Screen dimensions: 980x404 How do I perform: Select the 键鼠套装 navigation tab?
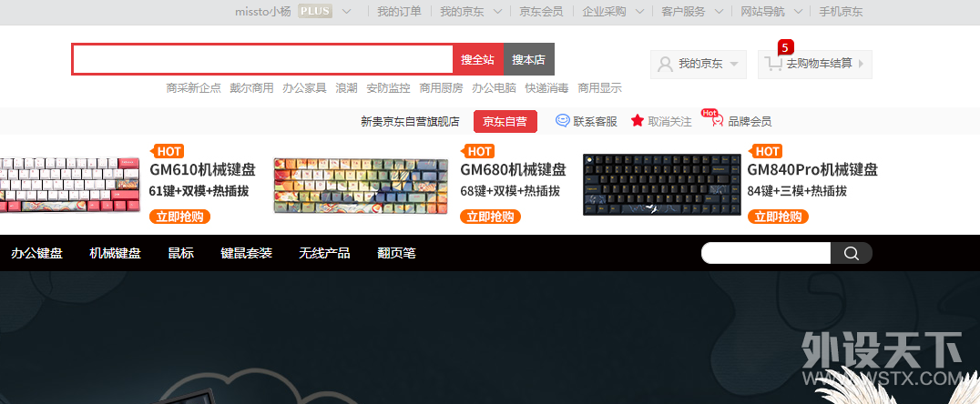pyautogui.click(x=246, y=253)
